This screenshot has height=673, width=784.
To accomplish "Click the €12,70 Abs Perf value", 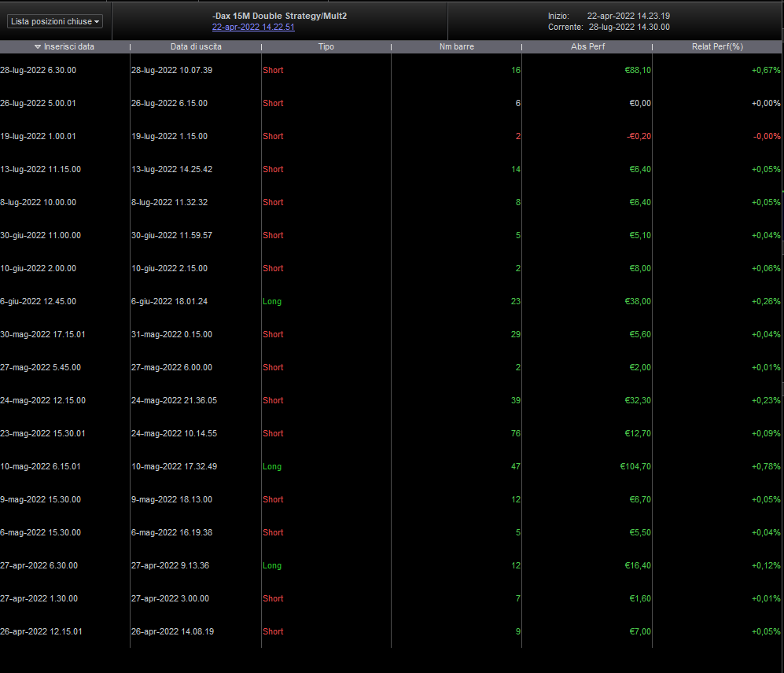I will [638, 433].
